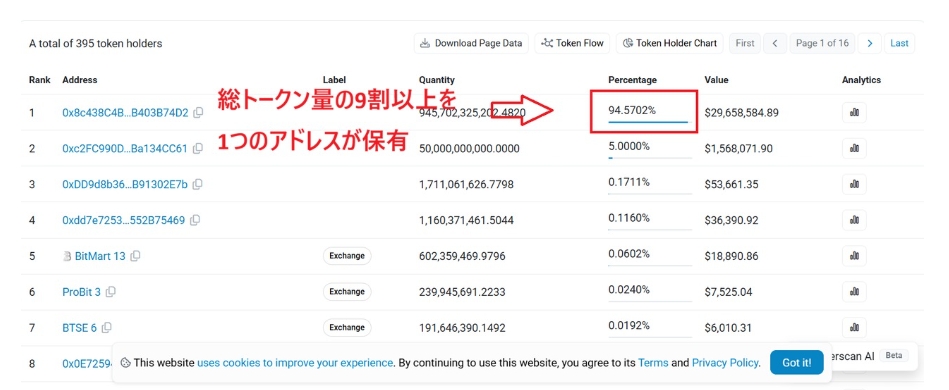Click Page 1 of 16 indicator
949x390 pixels.
[822, 43]
